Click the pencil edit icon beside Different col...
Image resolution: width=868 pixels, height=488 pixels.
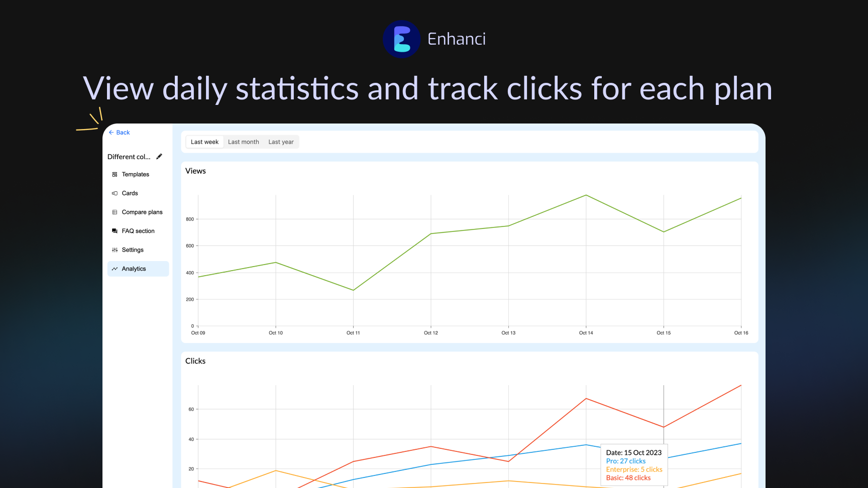pos(159,157)
